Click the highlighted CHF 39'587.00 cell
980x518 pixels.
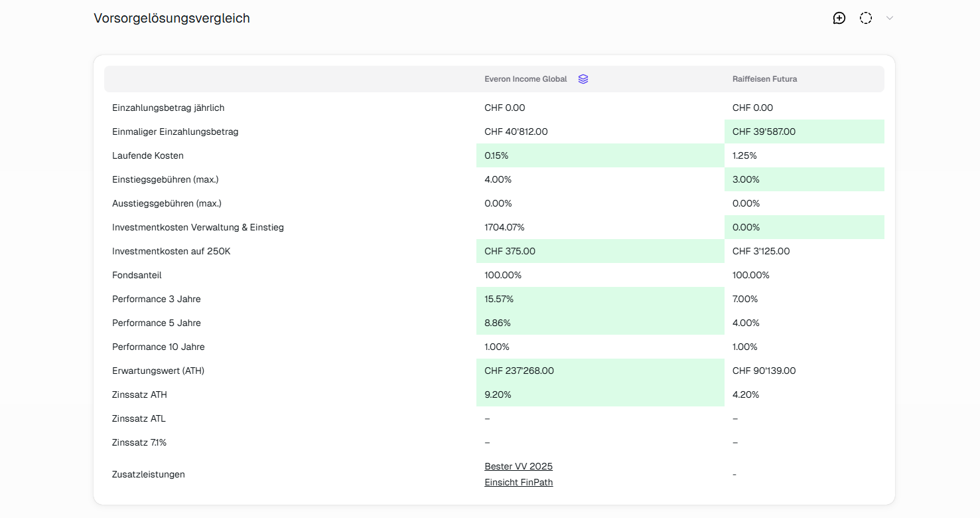764,131
